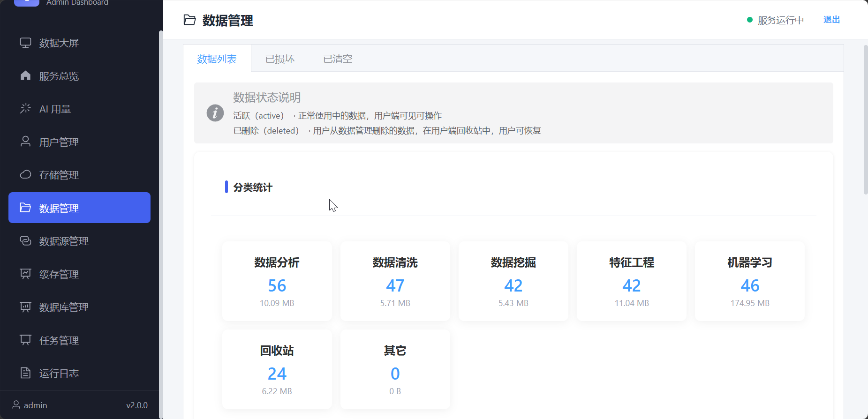Click the admin username in sidebar footer
The image size is (868, 419).
click(36, 405)
